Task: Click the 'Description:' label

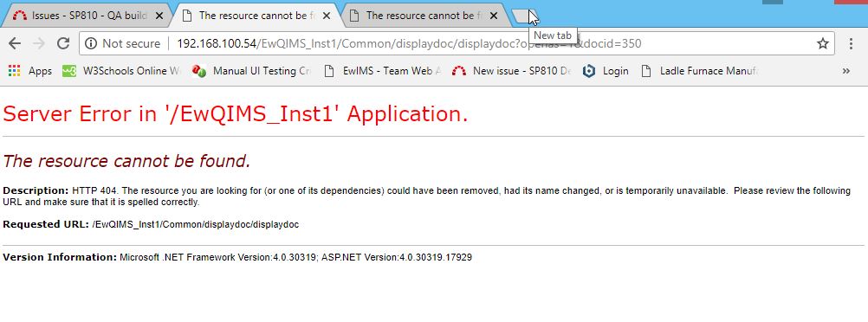Action: [x=36, y=191]
